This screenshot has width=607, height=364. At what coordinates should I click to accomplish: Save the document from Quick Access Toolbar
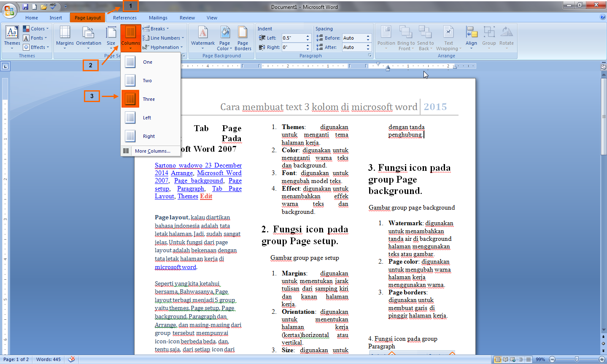click(25, 7)
